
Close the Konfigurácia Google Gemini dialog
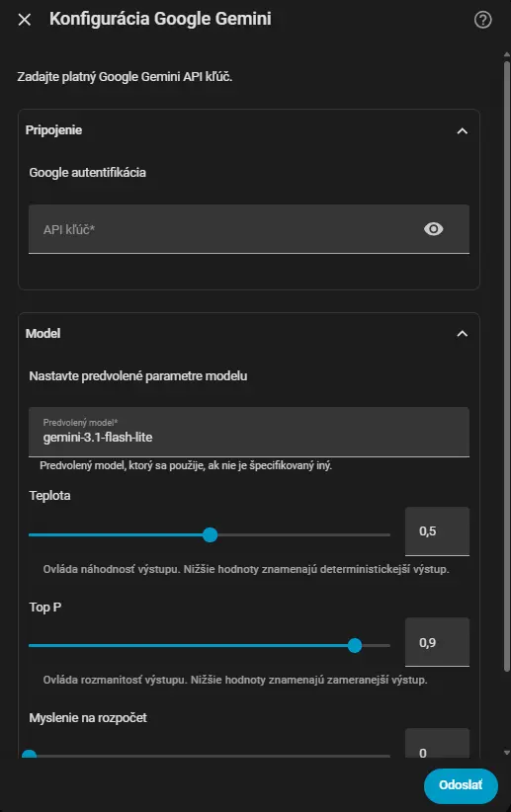coord(25,20)
